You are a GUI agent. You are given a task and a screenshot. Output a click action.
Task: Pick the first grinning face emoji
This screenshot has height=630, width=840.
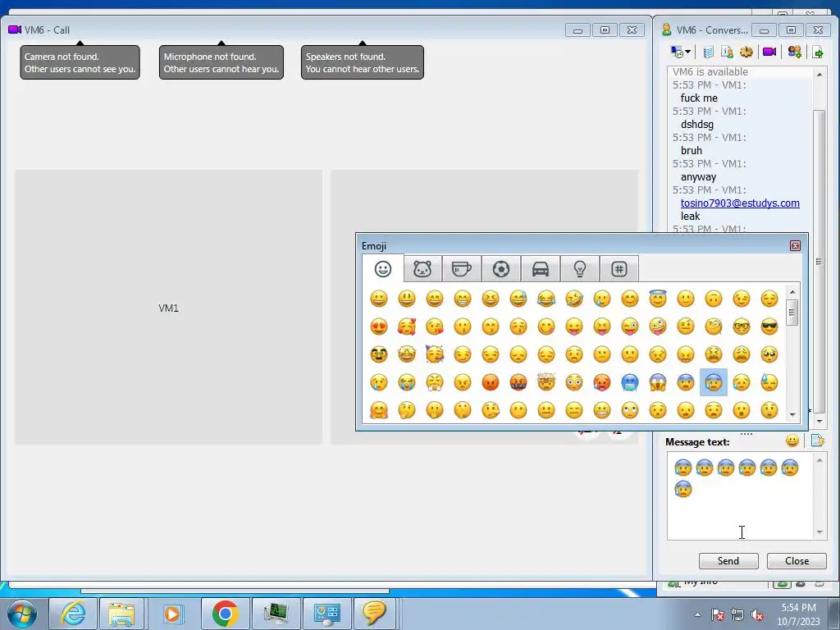coord(379,299)
